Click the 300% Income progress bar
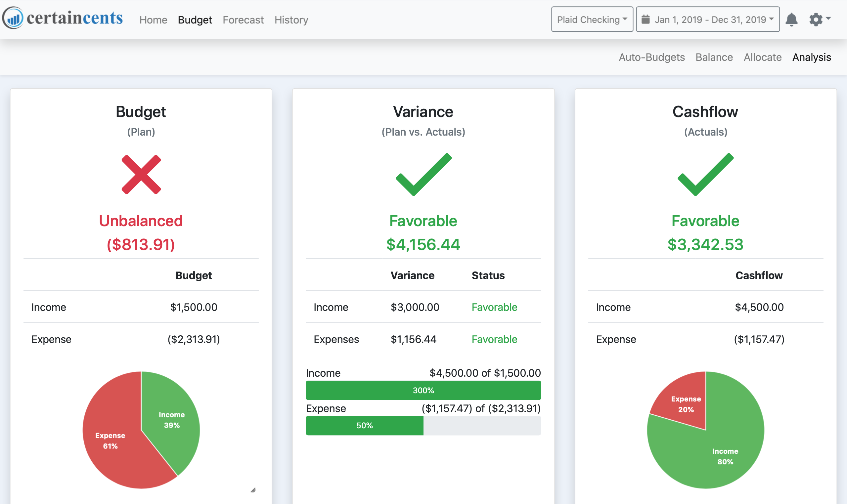 423,390
